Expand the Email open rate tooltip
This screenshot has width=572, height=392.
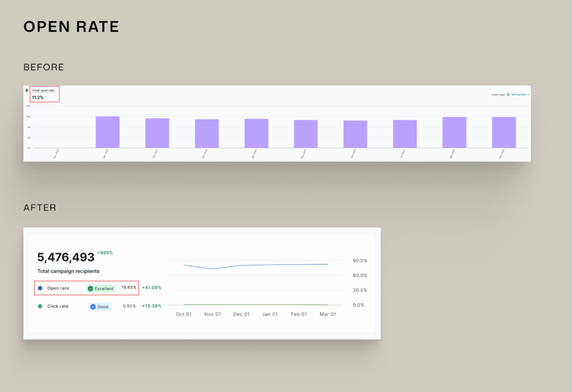(43, 90)
